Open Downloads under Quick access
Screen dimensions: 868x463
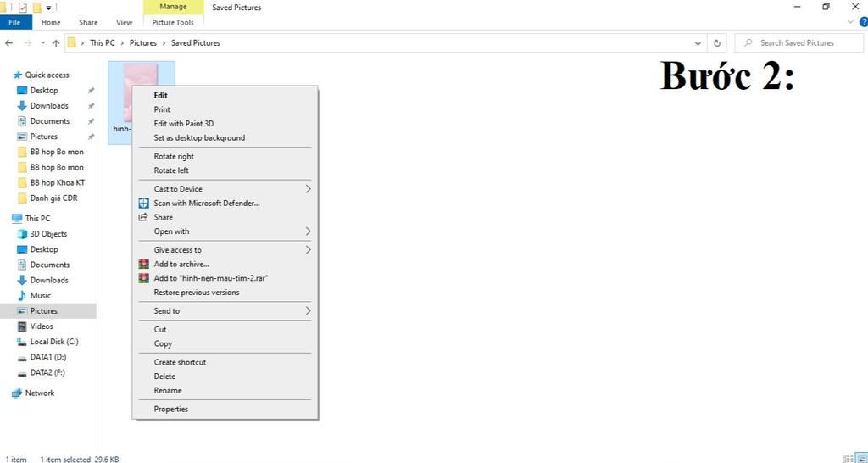click(x=49, y=106)
